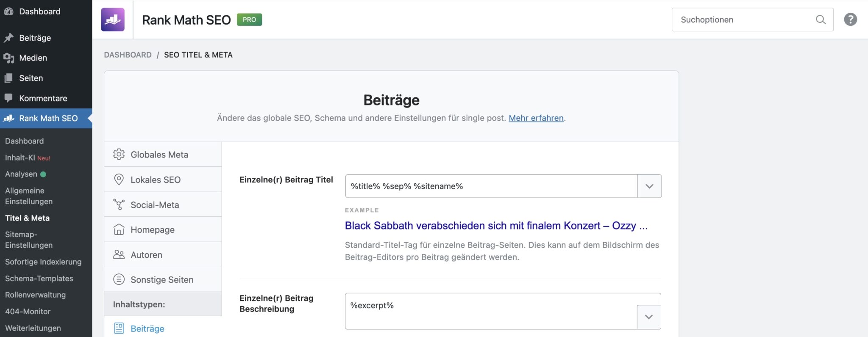This screenshot has width=868, height=337.
Task: Click the DASHBOARD breadcrumb link
Action: tap(128, 55)
